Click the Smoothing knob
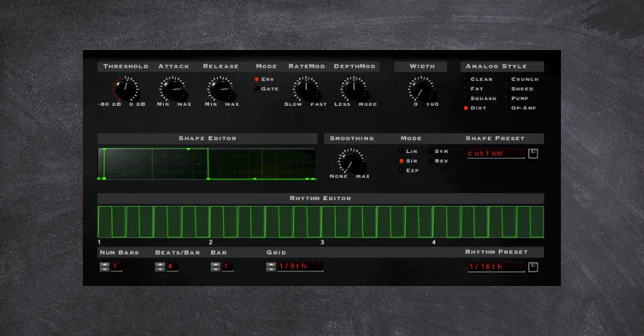Image resolution: width=644 pixels, height=336 pixels. click(x=351, y=161)
